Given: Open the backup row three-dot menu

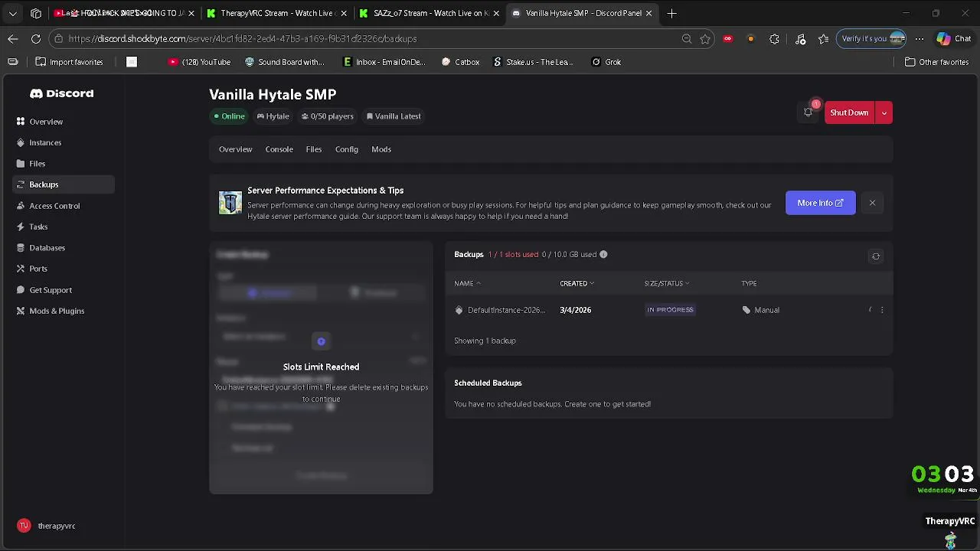Looking at the screenshot, I should tap(882, 310).
